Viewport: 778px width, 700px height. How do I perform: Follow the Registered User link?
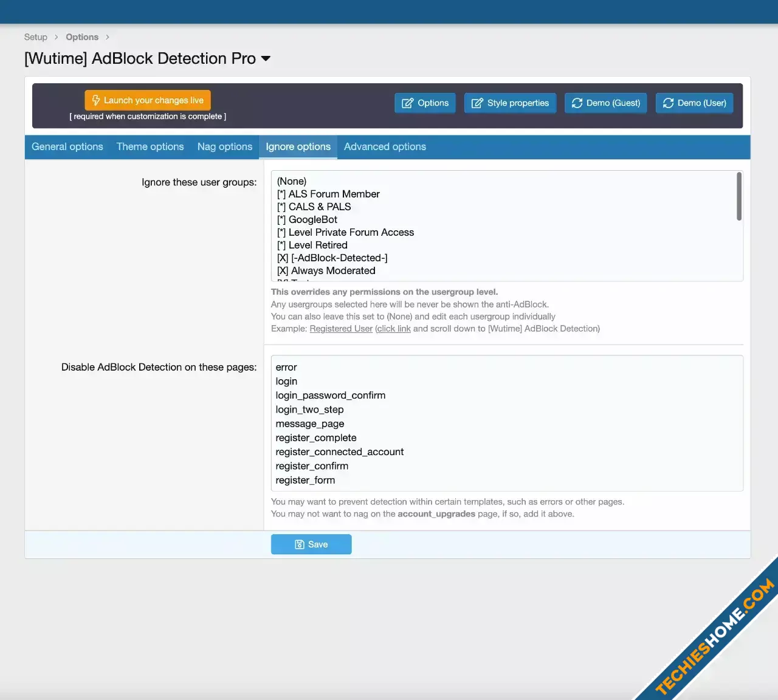click(x=341, y=329)
